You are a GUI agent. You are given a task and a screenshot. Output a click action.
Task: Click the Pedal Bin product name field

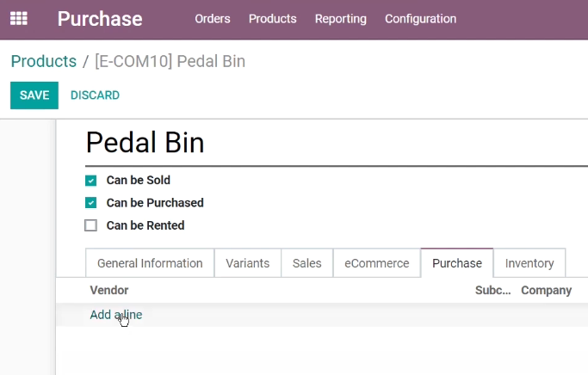(x=337, y=143)
